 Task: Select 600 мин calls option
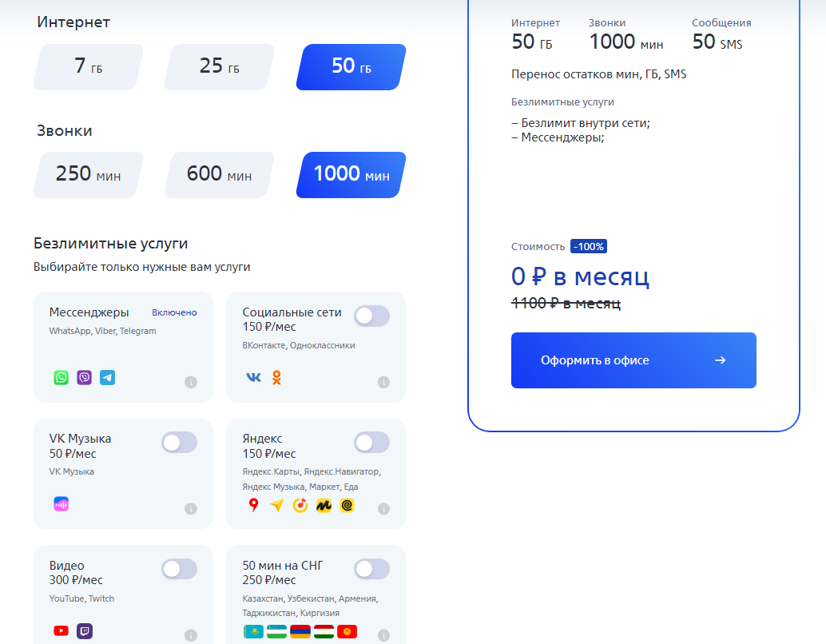tap(219, 174)
